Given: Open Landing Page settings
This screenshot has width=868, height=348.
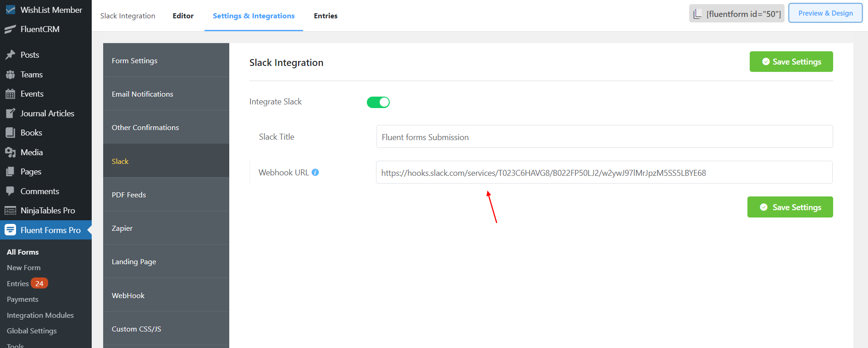Looking at the screenshot, I should 166,261.
